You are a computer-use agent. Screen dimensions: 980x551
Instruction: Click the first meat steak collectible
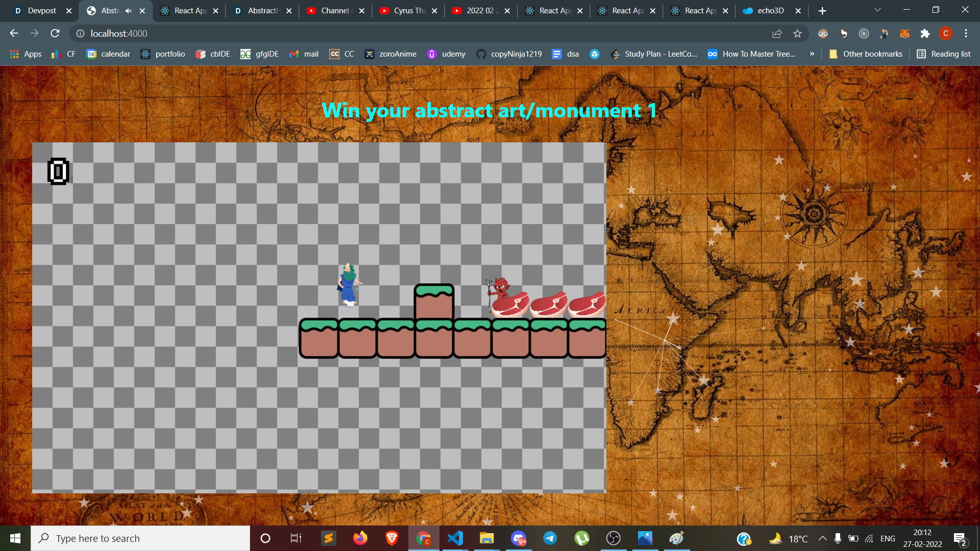[510, 305]
